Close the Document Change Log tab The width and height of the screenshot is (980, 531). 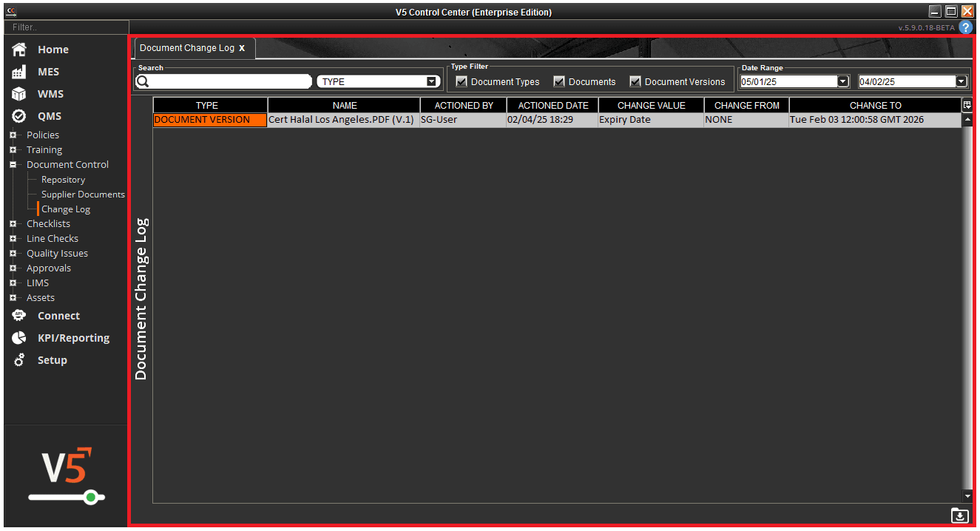click(x=242, y=48)
